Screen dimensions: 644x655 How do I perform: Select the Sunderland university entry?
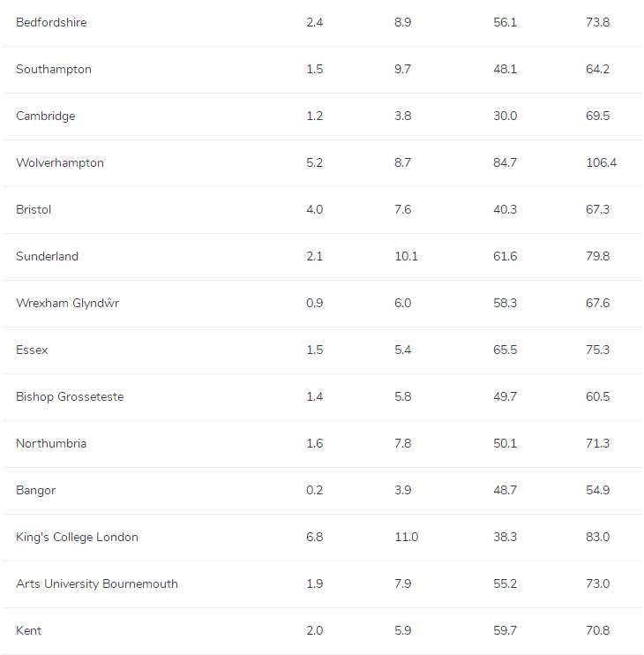(47, 256)
